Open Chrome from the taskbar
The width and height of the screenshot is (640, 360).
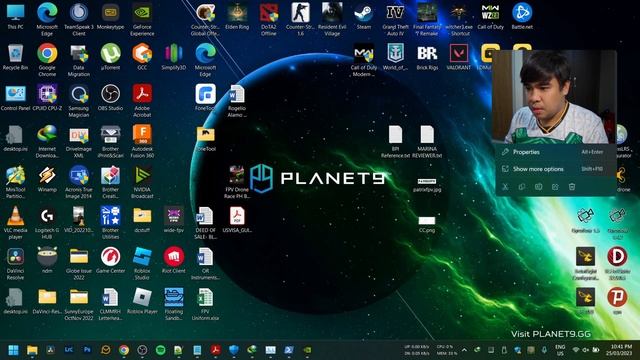124,350
